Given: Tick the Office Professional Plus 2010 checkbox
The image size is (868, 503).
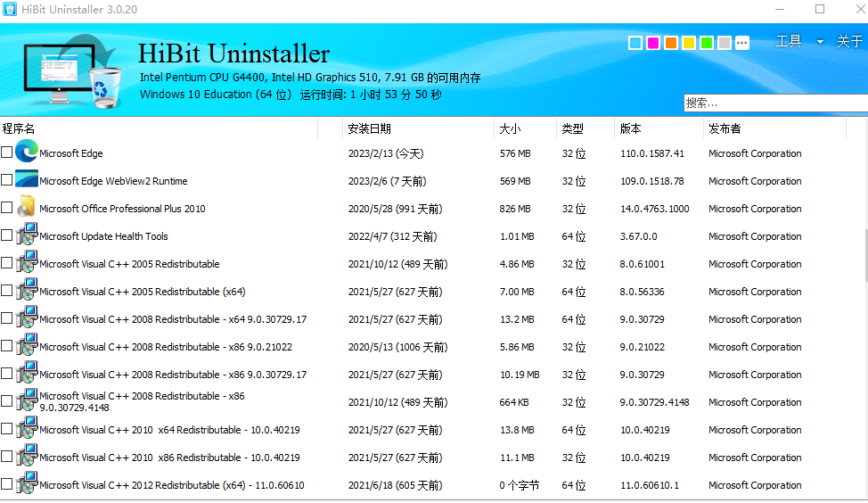Looking at the screenshot, I should click(6, 208).
